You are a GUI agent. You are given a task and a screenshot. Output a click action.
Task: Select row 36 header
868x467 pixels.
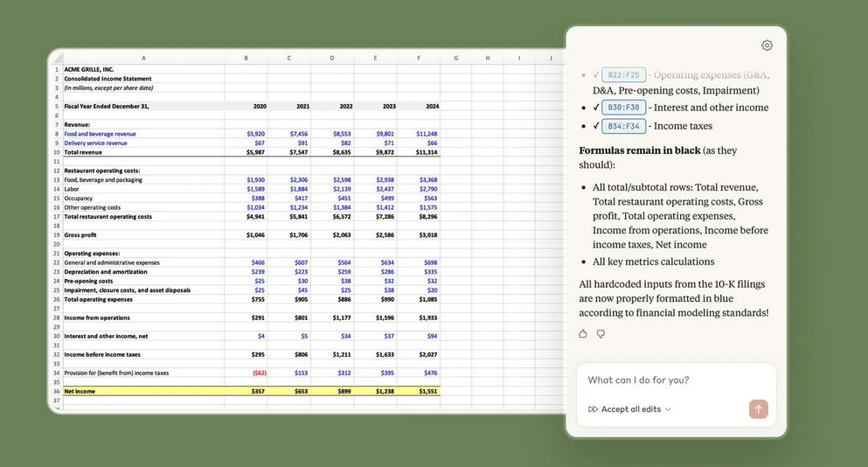tap(57, 391)
